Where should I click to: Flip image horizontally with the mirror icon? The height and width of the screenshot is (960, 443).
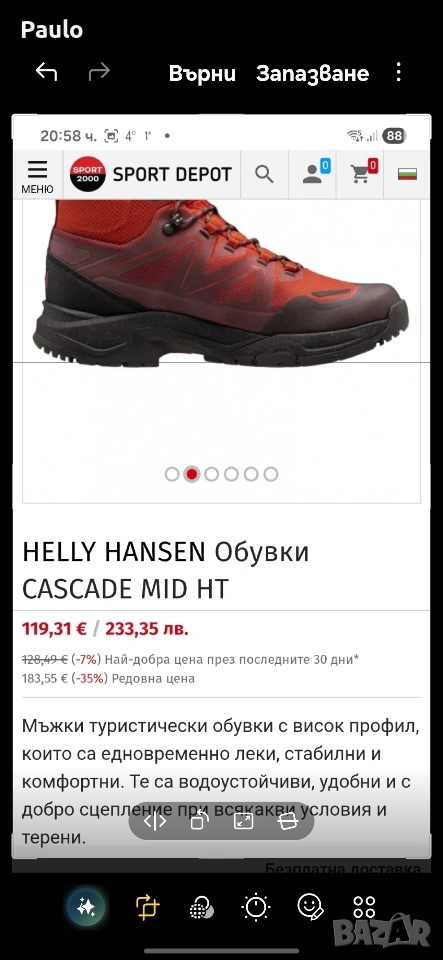(155, 821)
